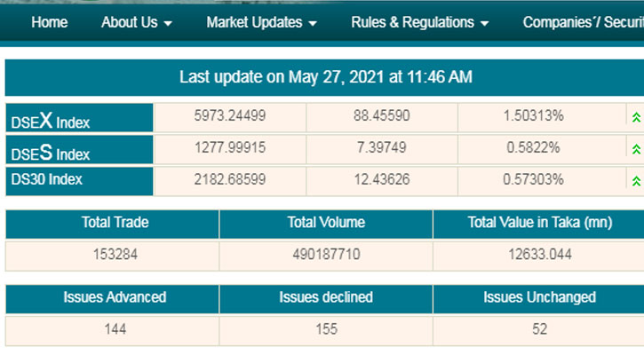Click the Total Value figure 12633.044
The image size is (644, 355).
pyautogui.click(x=539, y=255)
